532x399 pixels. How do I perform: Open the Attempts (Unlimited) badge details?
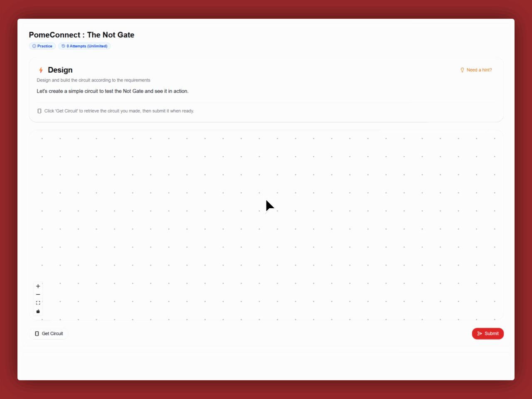pos(84,46)
